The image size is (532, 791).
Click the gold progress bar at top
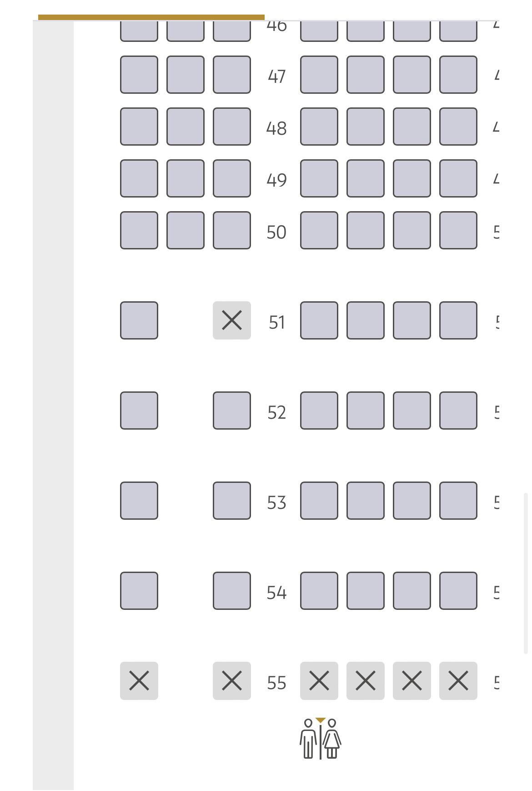pyautogui.click(x=151, y=17)
